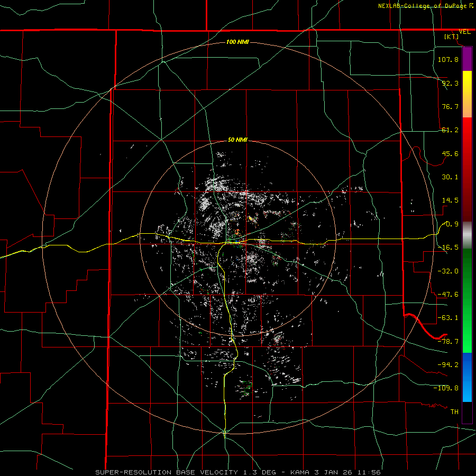Image resolution: width=476 pixels, height=476 pixels.
Task: Click the -94.2 velocity scale value
Action: click(x=448, y=365)
